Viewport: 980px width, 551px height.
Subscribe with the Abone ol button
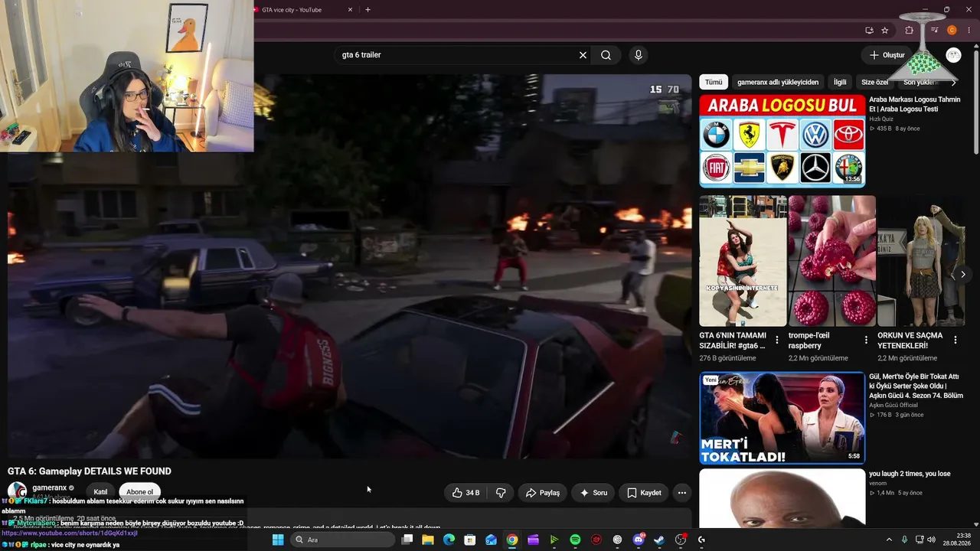140,492
